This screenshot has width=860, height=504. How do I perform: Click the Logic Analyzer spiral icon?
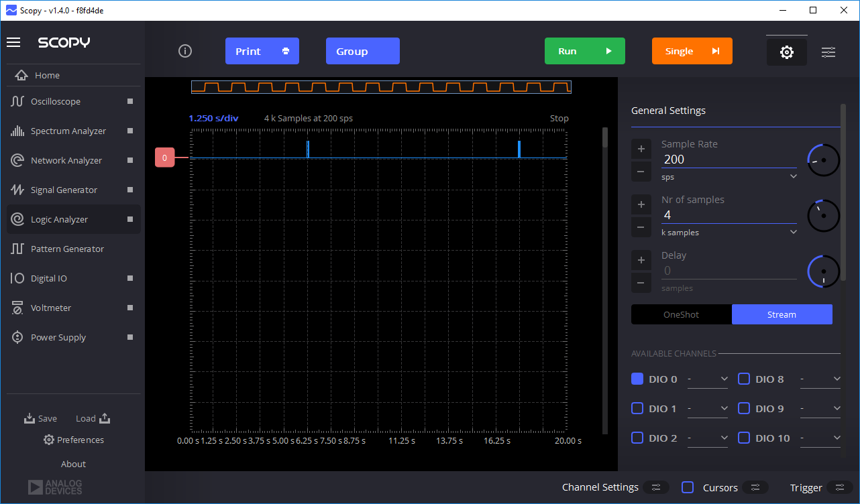(x=17, y=219)
